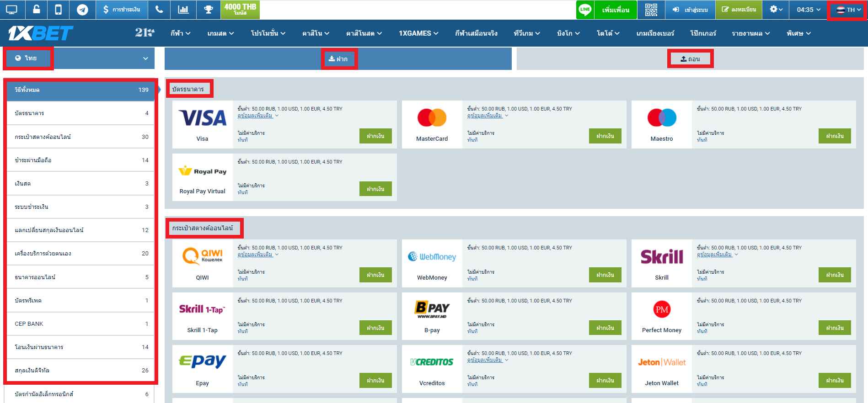This screenshot has height=403, width=868.
Task: Click the Perfect Money logo
Action: click(662, 310)
